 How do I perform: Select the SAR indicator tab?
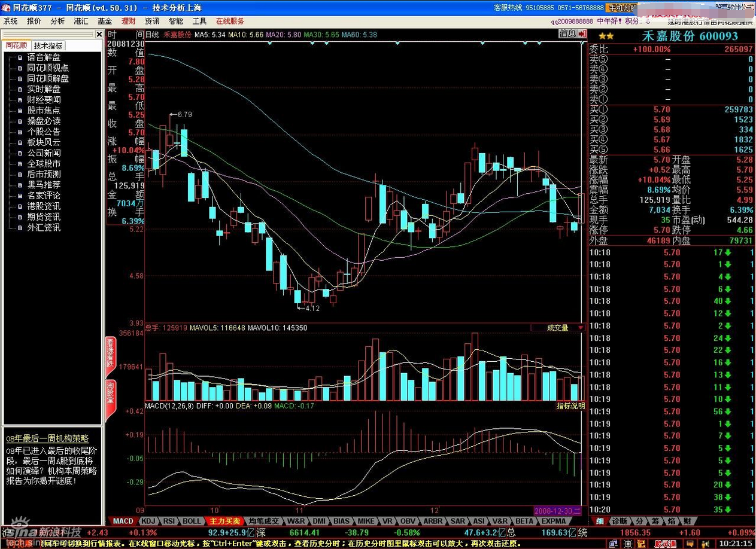pos(457,521)
